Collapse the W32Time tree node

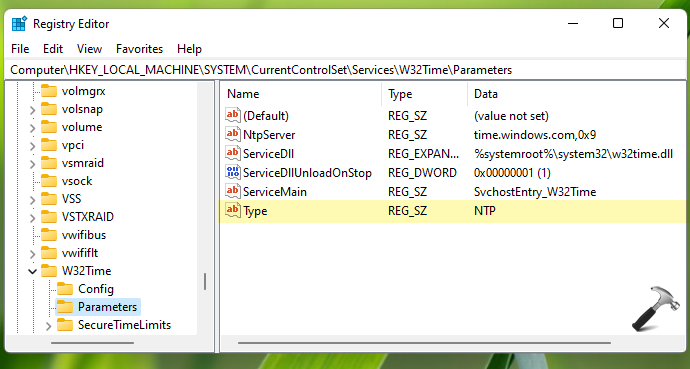32,271
